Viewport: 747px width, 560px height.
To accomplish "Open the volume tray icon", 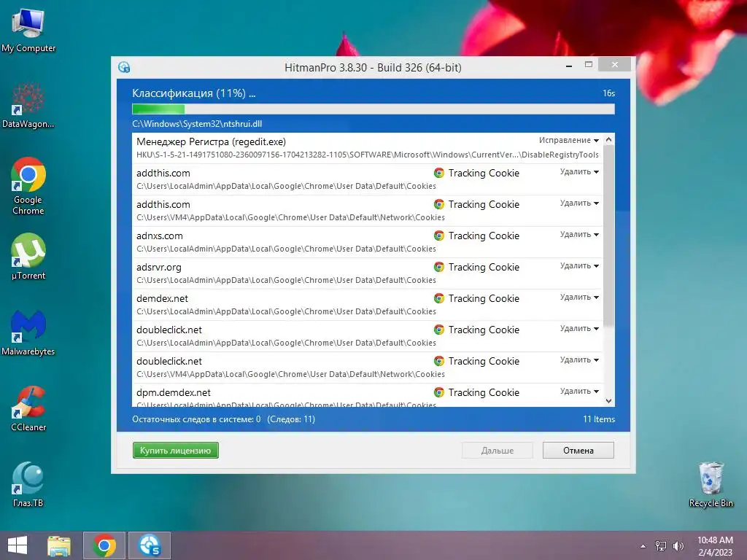I will [678, 546].
